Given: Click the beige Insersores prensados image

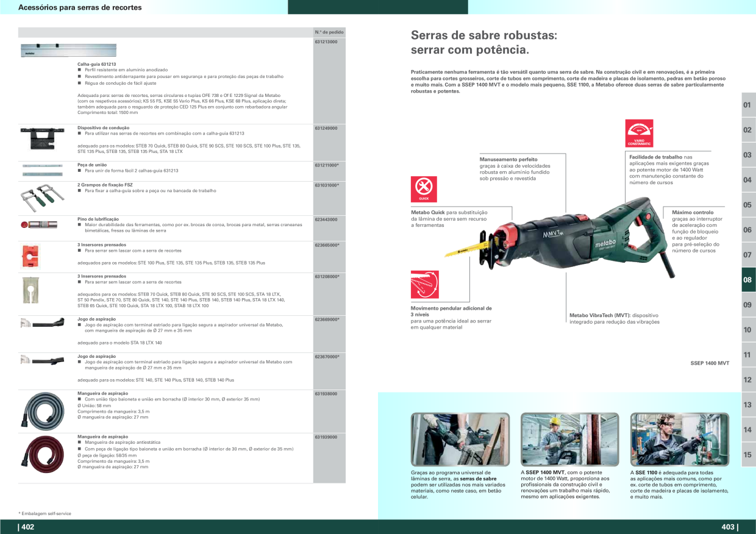Looking at the screenshot, I should [x=29, y=290].
